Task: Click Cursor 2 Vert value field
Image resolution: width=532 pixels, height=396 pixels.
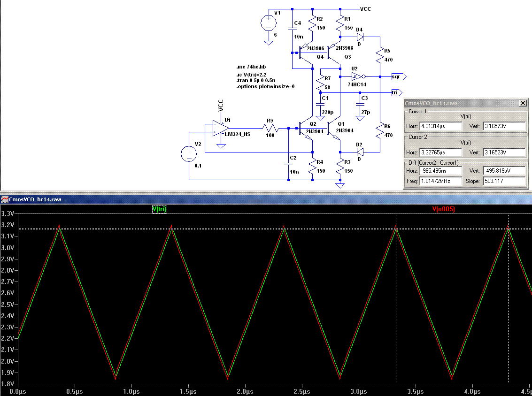Action: pos(504,152)
